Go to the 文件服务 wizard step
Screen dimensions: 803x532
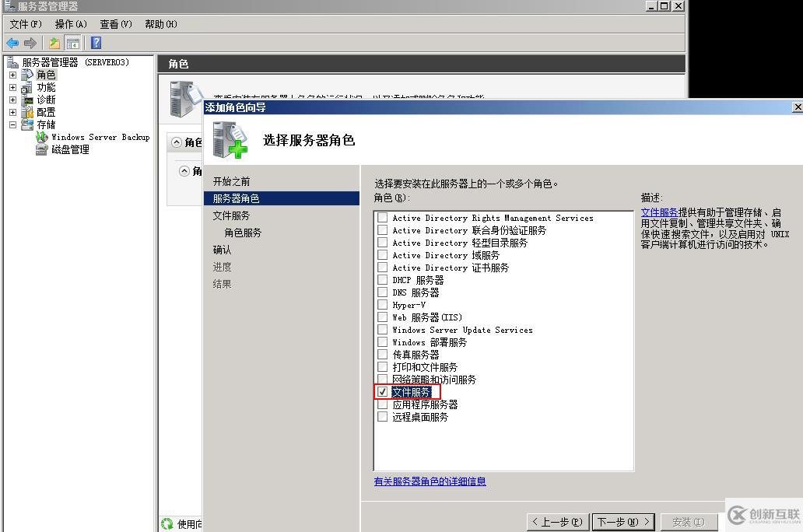[x=231, y=215]
